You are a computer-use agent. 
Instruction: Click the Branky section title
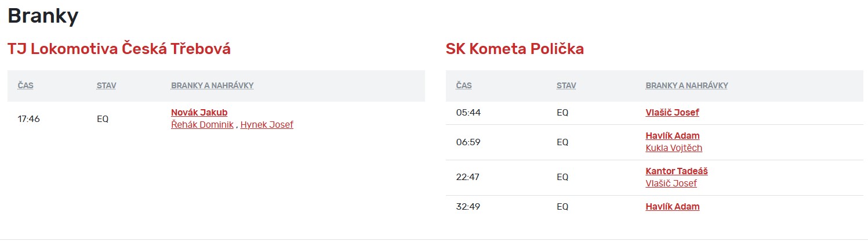[43, 16]
